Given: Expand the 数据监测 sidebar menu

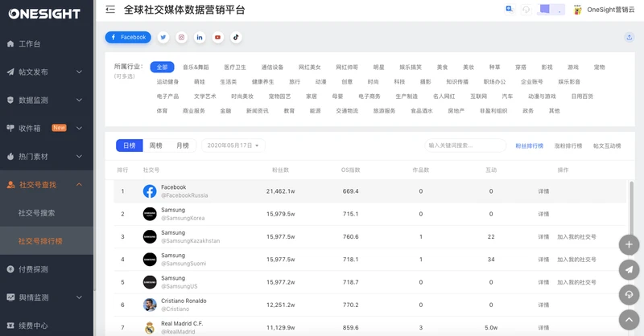Looking at the screenshot, I should click(47, 100).
